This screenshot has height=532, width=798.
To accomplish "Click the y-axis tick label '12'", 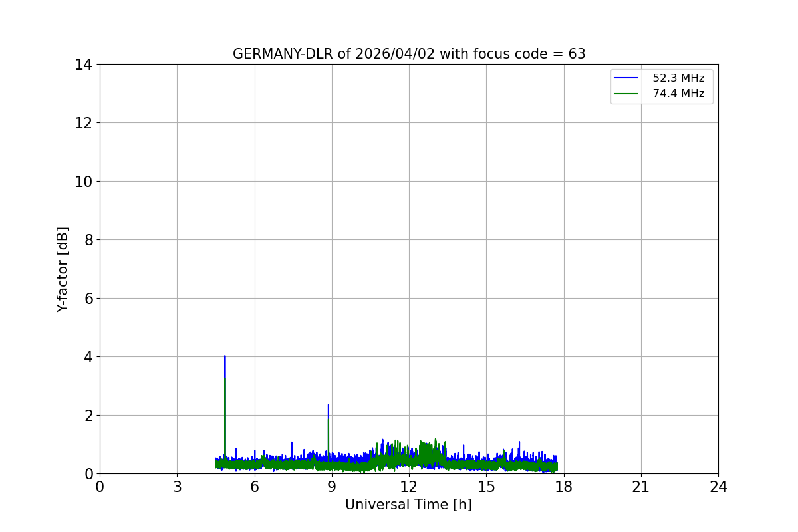I will click(83, 123).
